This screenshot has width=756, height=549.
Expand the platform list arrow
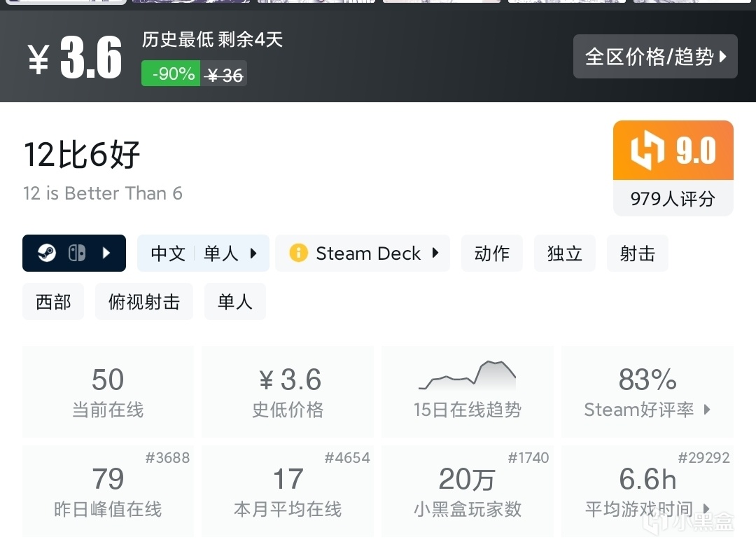point(106,253)
